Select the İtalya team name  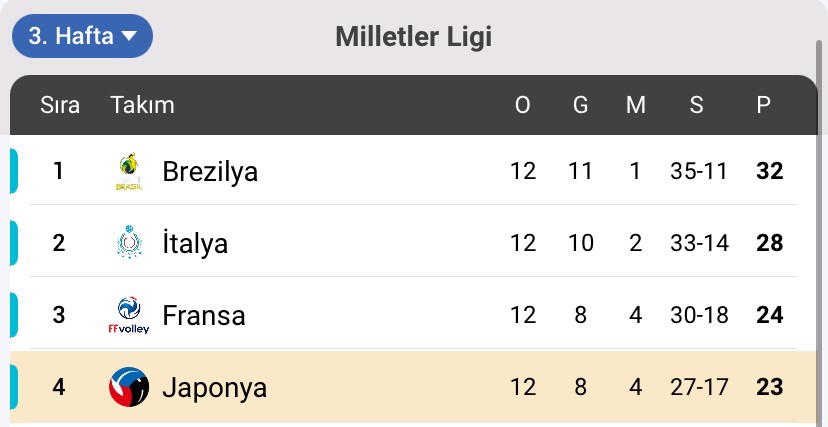[x=195, y=243]
